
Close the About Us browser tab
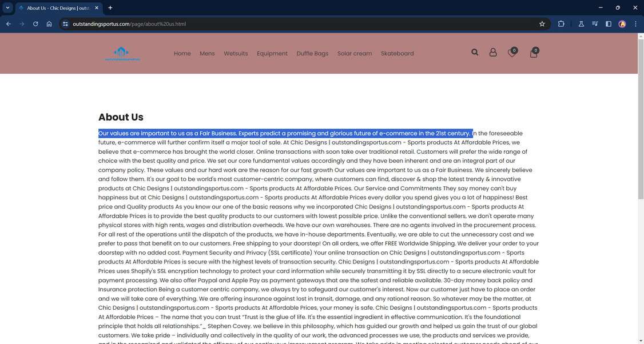click(x=97, y=8)
